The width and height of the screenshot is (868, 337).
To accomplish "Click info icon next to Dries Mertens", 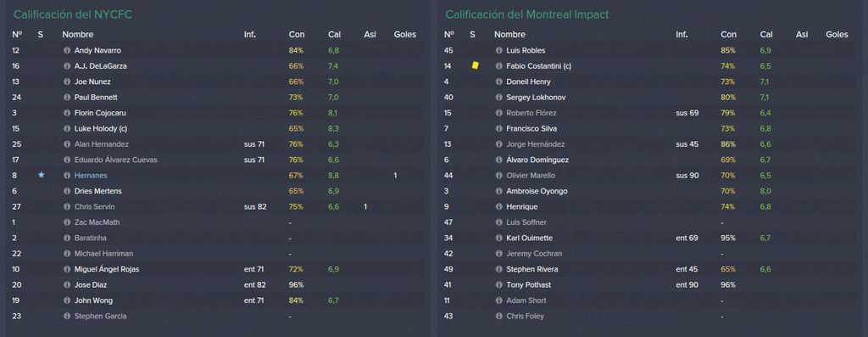I will tap(67, 191).
